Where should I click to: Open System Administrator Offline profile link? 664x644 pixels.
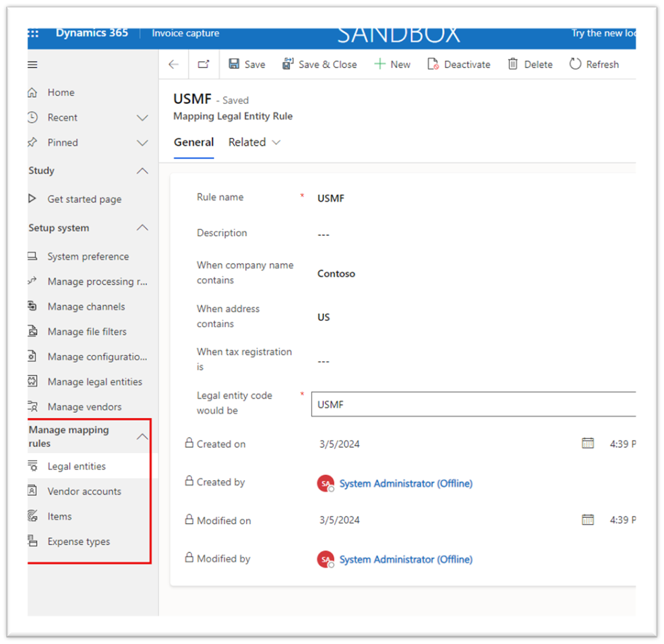(x=405, y=484)
